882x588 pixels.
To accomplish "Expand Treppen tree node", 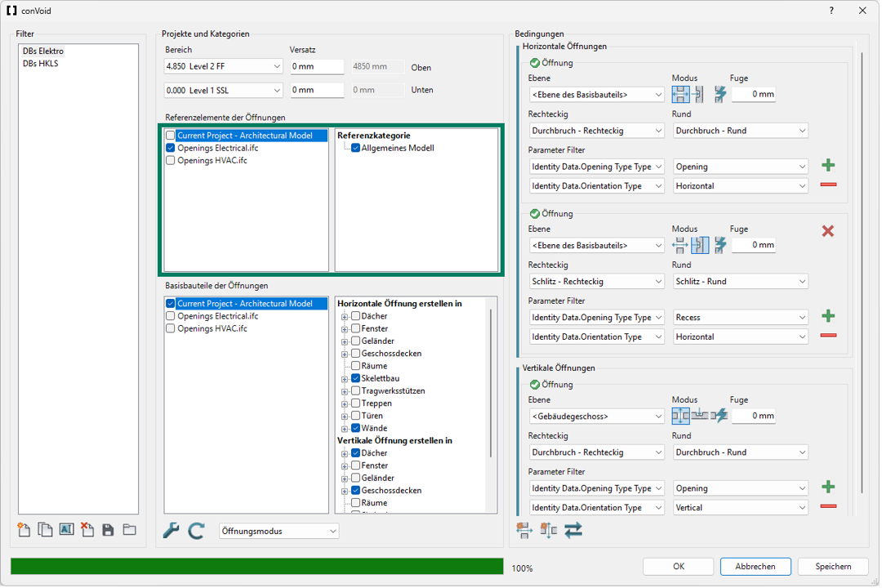I will coord(345,404).
